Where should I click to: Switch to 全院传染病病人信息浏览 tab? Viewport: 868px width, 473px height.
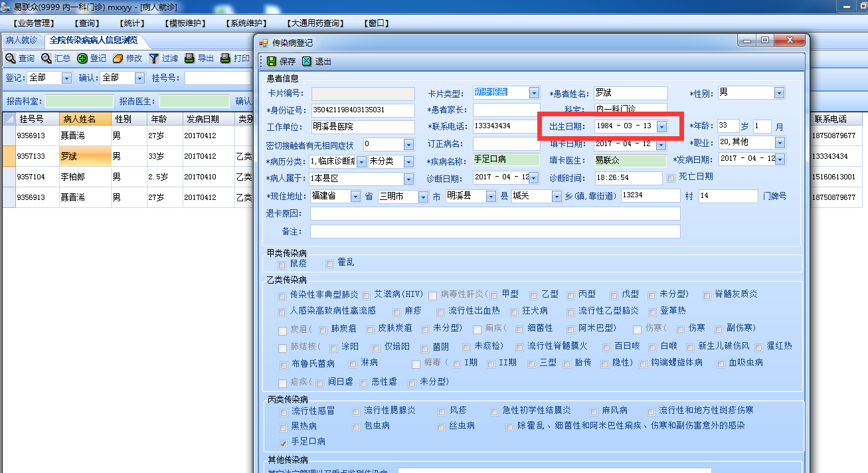[x=94, y=41]
